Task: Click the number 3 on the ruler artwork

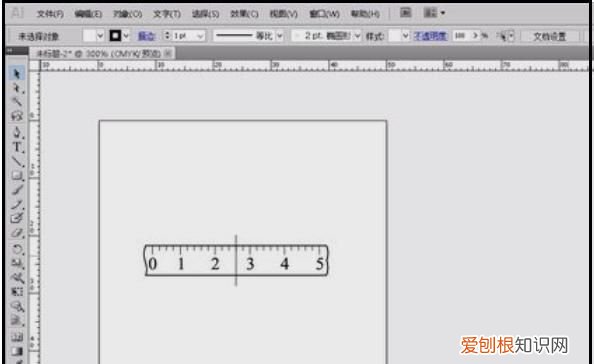Action: [x=250, y=264]
